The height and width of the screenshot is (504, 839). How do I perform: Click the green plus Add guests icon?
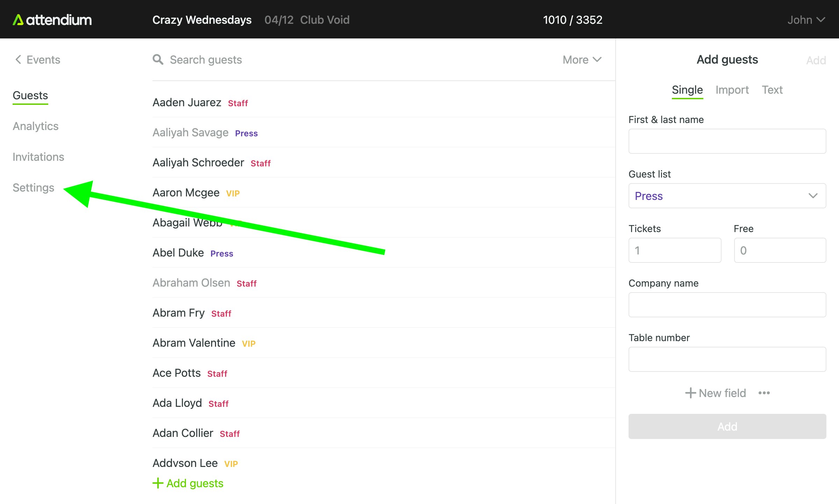coord(158,483)
